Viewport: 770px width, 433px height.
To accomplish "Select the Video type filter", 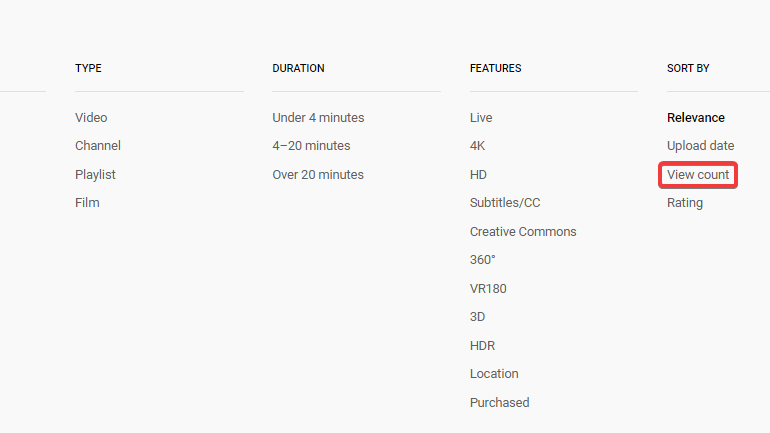I will [x=91, y=118].
